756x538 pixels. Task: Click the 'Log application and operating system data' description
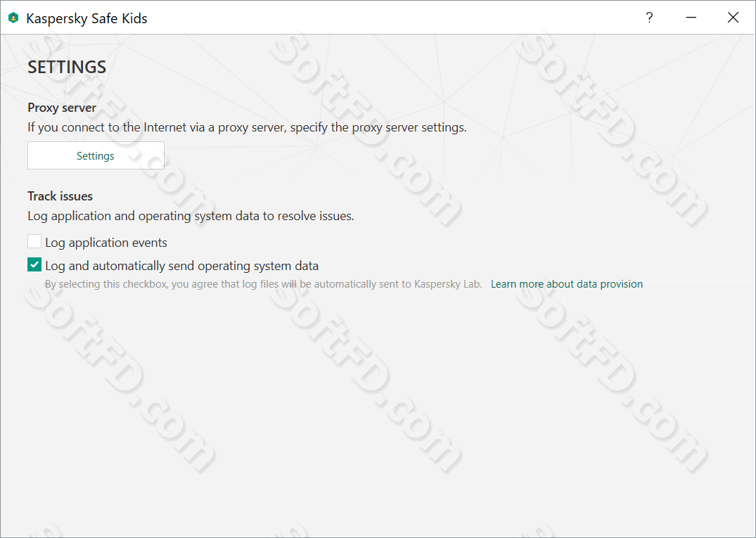(191, 216)
